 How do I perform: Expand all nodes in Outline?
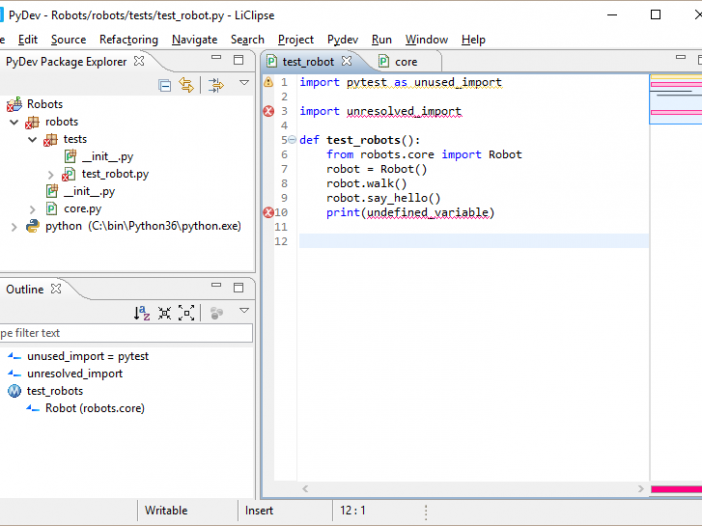186,313
